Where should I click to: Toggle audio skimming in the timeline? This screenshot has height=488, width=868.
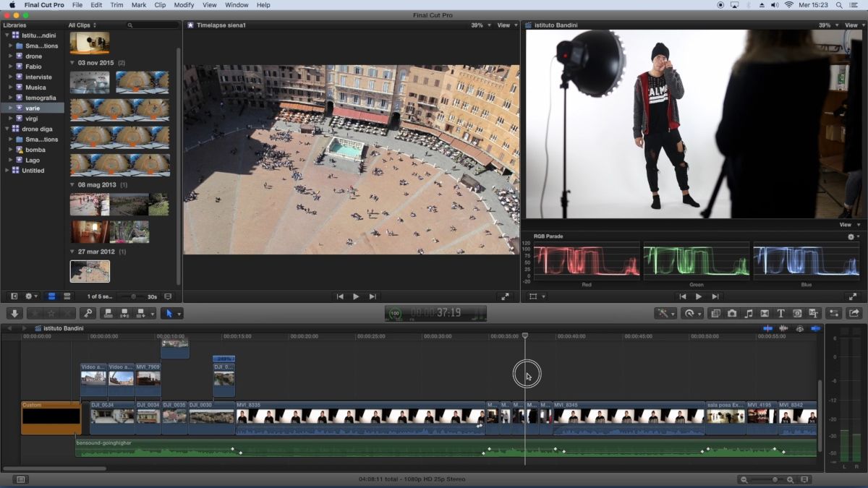[x=783, y=328]
